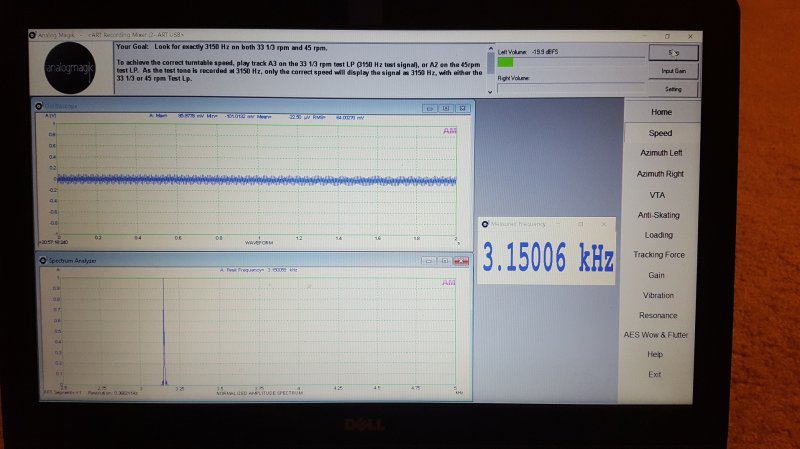The width and height of the screenshot is (800, 449).
Task: Click Analog Magik app icon in title bar
Action: (x=33, y=35)
